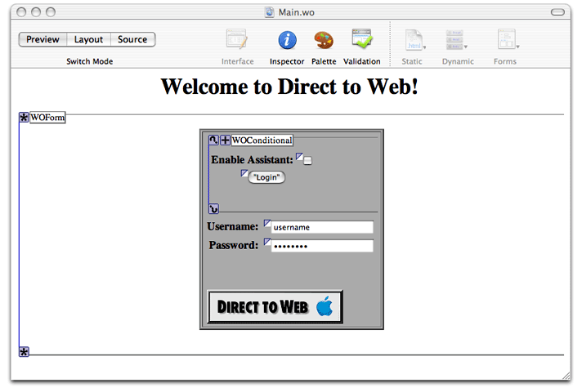Select the WOConditional label
Viewport: 582px width, 392px height.
262,140
